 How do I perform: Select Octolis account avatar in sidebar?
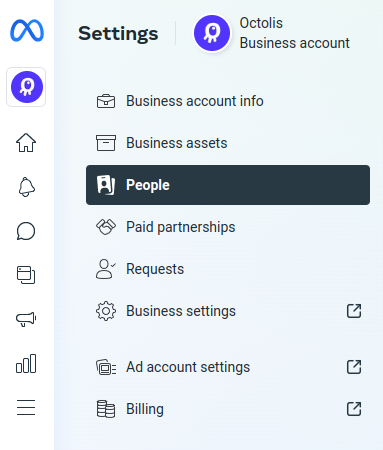[26, 87]
